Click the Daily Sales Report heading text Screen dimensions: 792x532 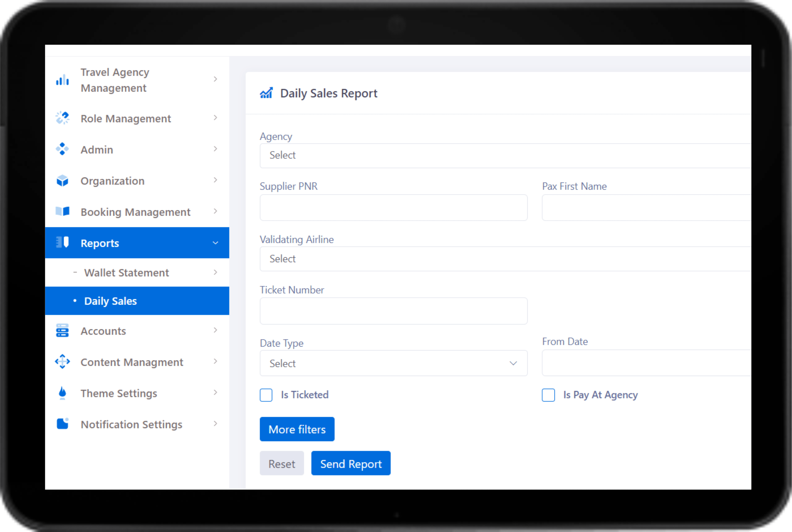click(329, 93)
